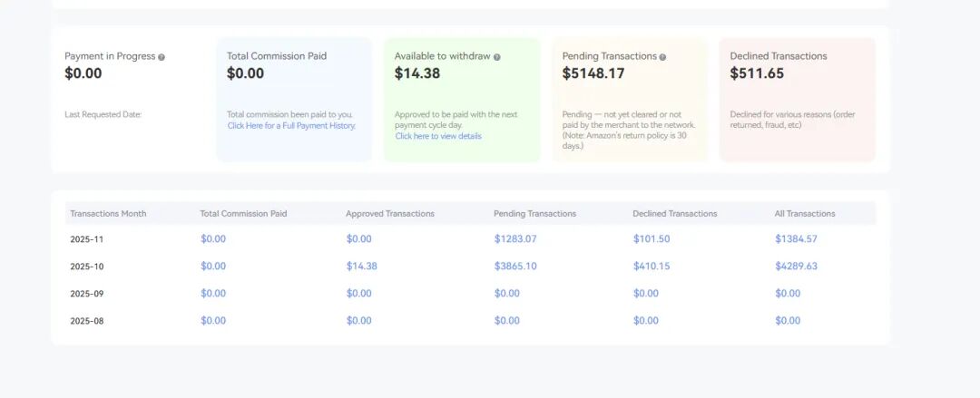
Task: Select the $14.38 approved amount for 2025-10
Action: tap(361, 267)
